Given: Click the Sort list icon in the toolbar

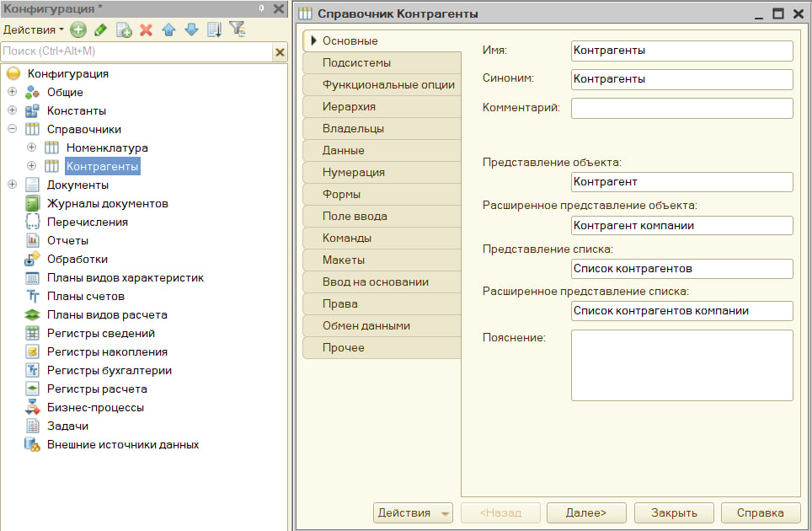Looking at the screenshot, I should [x=215, y=30].
